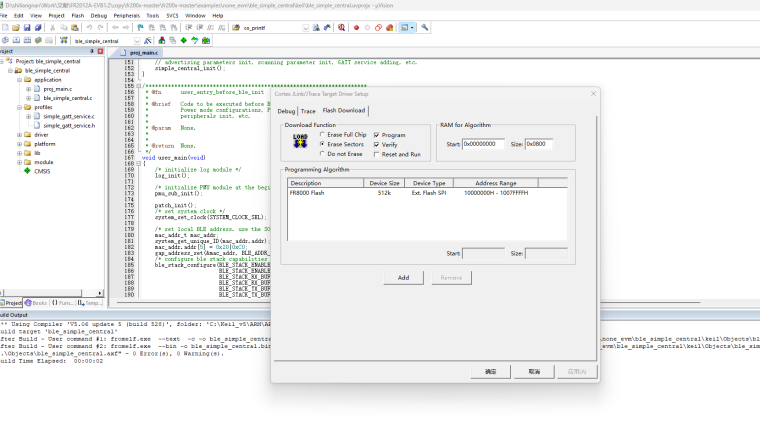Click the Add algorithm button
The width and height of the screenshot is (760, 425).
(x=403, y=278)
